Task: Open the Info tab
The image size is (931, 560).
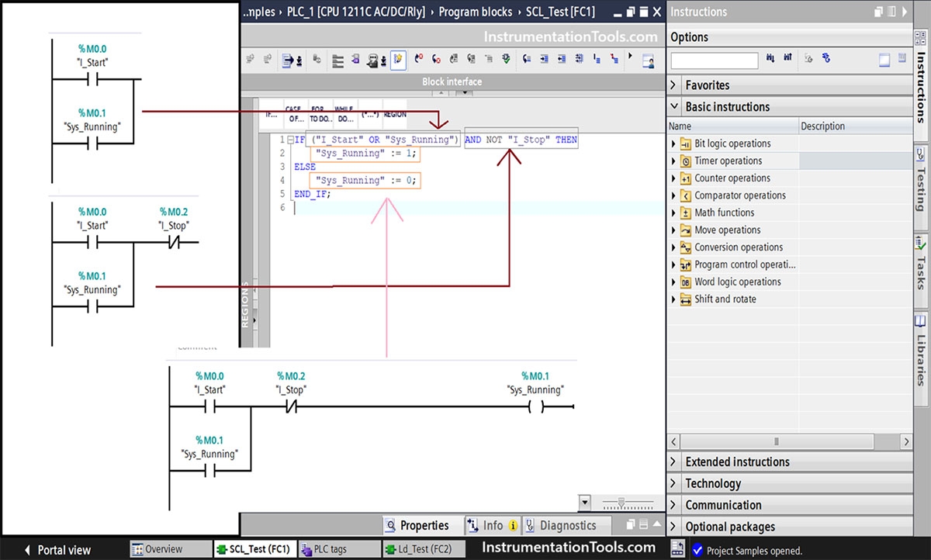Action: point(493,525)
